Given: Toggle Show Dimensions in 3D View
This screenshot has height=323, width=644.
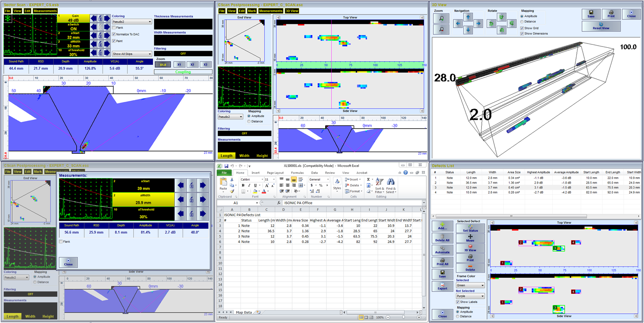Looking at the screenshot, I should coord(522,34).
